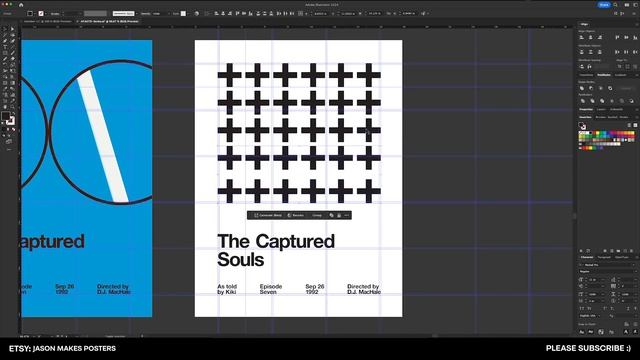The image size is (640, 360).
Task: Open the language dropdown in Character panel
Action: [x=600, y=316]
